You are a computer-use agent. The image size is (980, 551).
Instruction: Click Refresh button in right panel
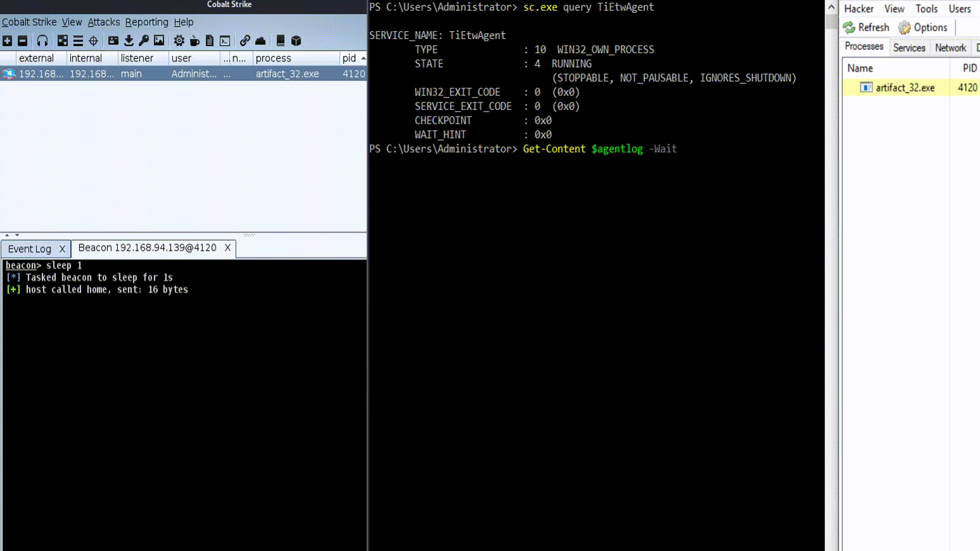tap(868, 28)
